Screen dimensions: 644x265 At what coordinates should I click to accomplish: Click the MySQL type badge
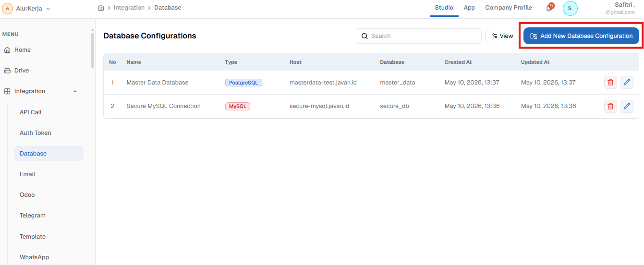point(238,106)
